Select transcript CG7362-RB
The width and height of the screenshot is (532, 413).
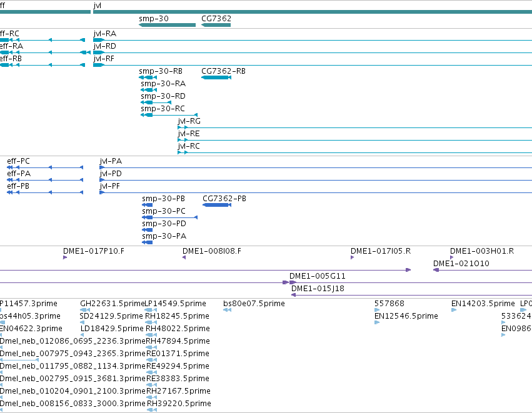[x=216, y=77]
